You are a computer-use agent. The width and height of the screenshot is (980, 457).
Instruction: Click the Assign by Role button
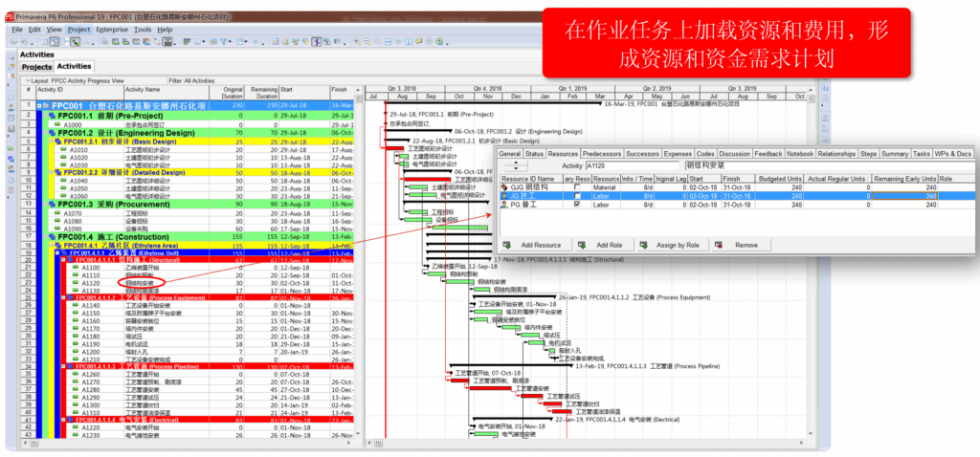point(671,245)
